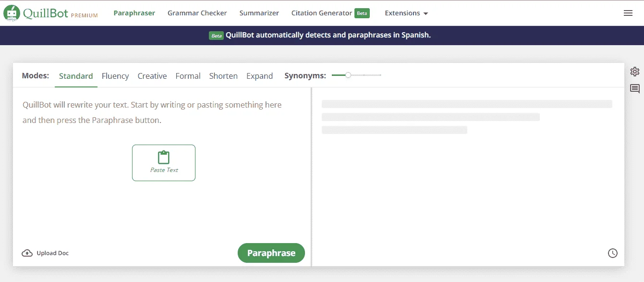
Task: Switch to Shorten mode
Action: 223,76
